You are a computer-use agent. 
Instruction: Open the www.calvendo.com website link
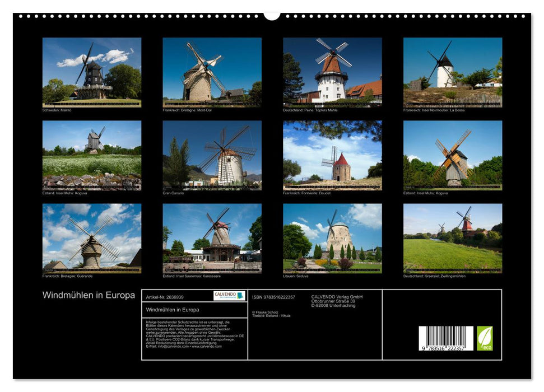[206, 347]
